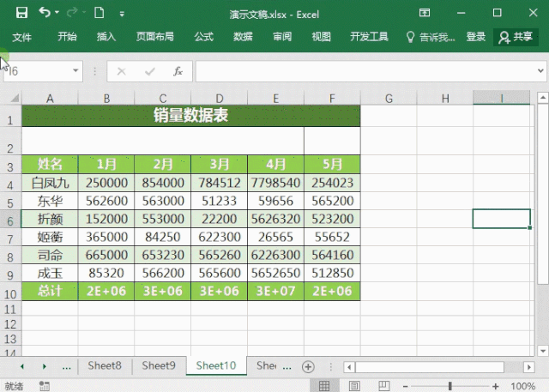Click the Save icon in quick access toolbar
Image resolution: width=549 pixels, height=392 pixels.
pos(21,13)
